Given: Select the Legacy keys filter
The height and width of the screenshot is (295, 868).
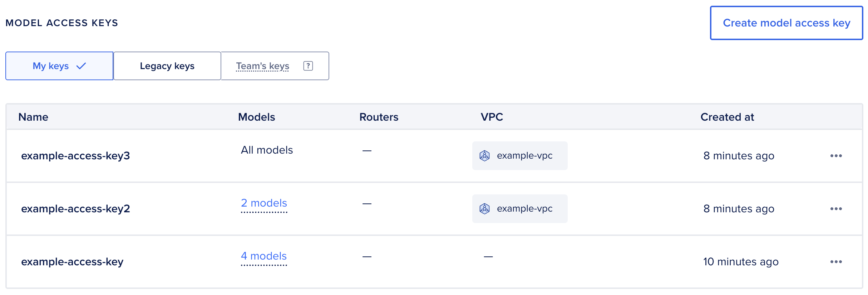Looking at the screenshot, I should [x=167, y=66].
